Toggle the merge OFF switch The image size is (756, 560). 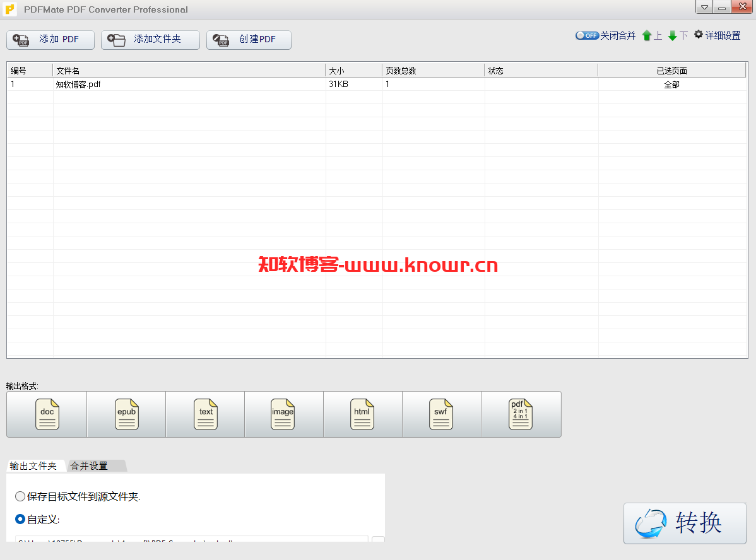[587, 36]
